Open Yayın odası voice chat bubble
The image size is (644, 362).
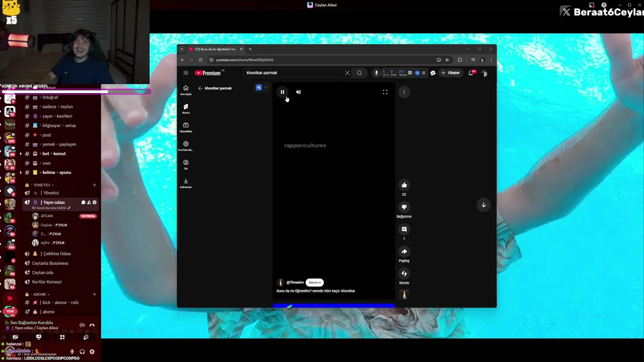[x=84, y=203]
